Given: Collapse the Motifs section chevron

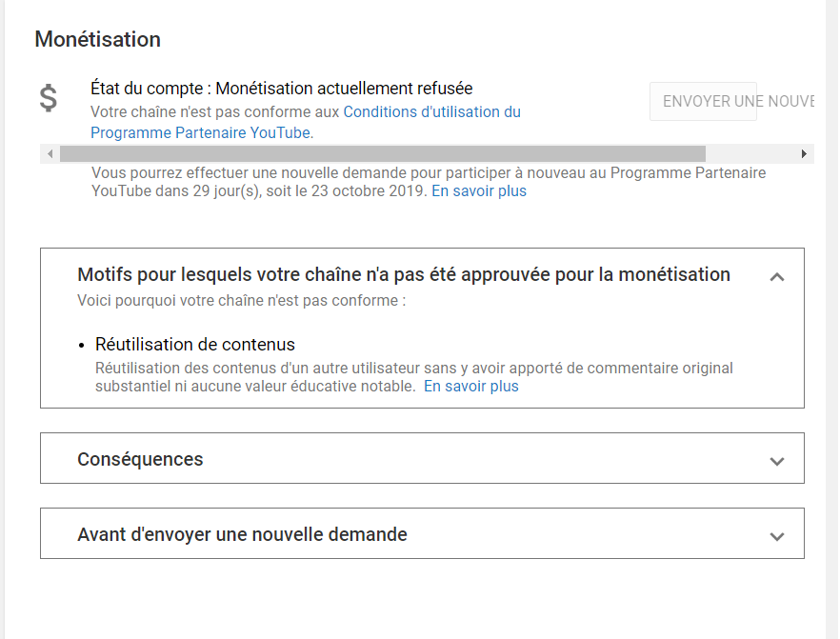Looking at the screenshot, I should click(x=777, y=277).
